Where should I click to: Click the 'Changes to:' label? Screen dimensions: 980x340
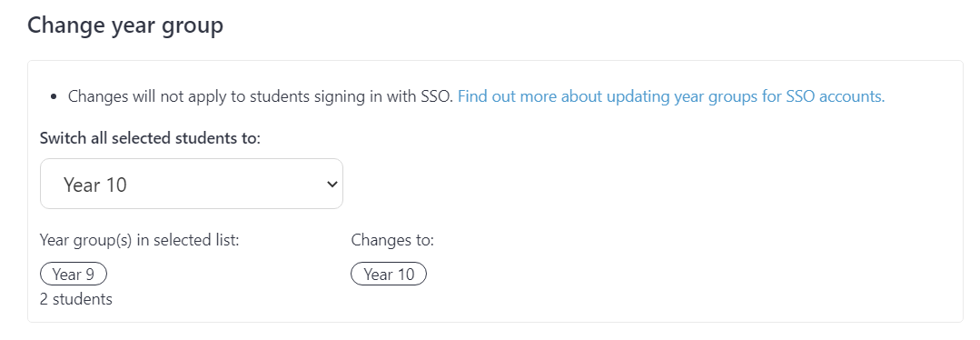tap(392, 240)
